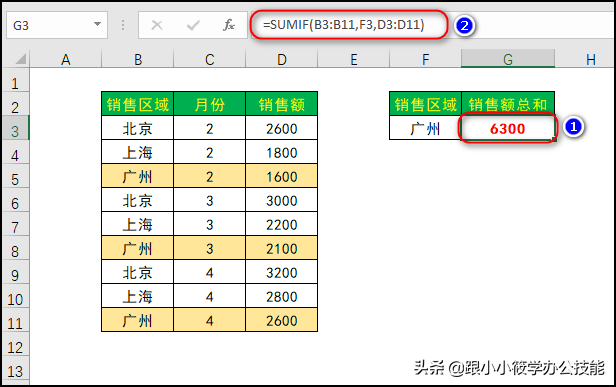Select the 广州 cell in row 8
This screenshot has width=616, height=387.
(x=138, y=248)
